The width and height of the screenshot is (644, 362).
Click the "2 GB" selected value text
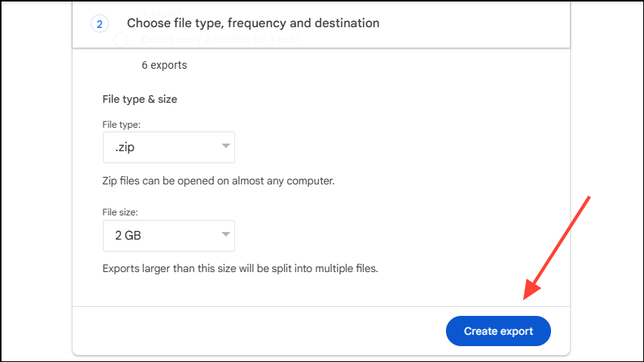coord(128,236)
